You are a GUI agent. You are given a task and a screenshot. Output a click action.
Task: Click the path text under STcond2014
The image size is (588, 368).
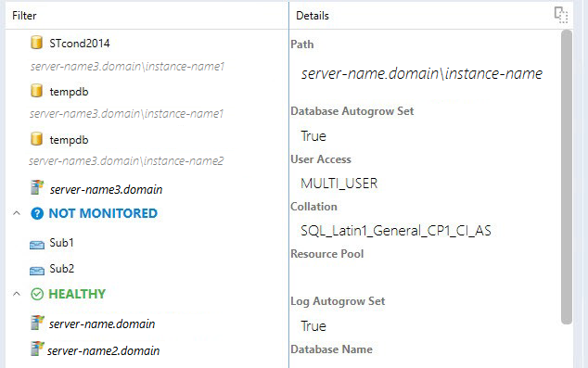pos(127,67)
